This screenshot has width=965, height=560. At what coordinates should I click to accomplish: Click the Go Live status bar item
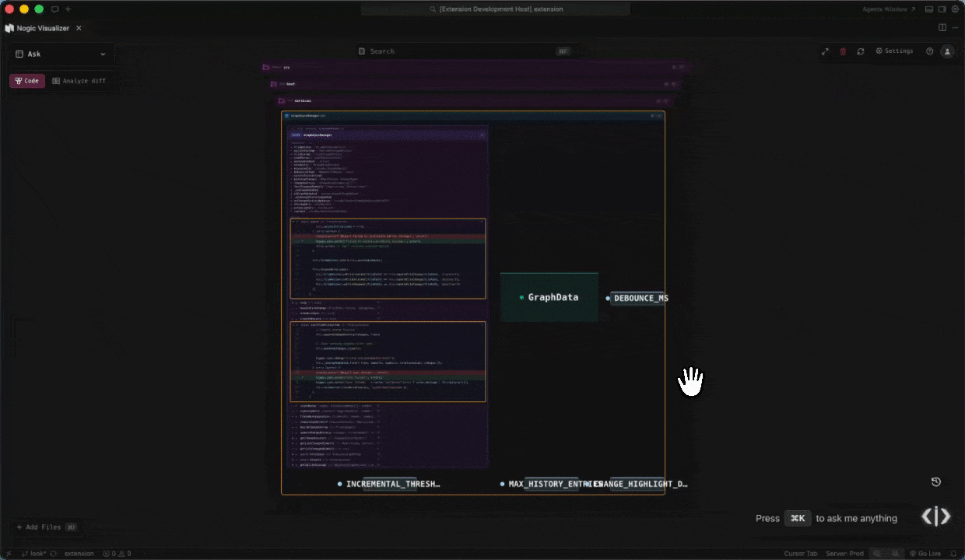(925, 554)
